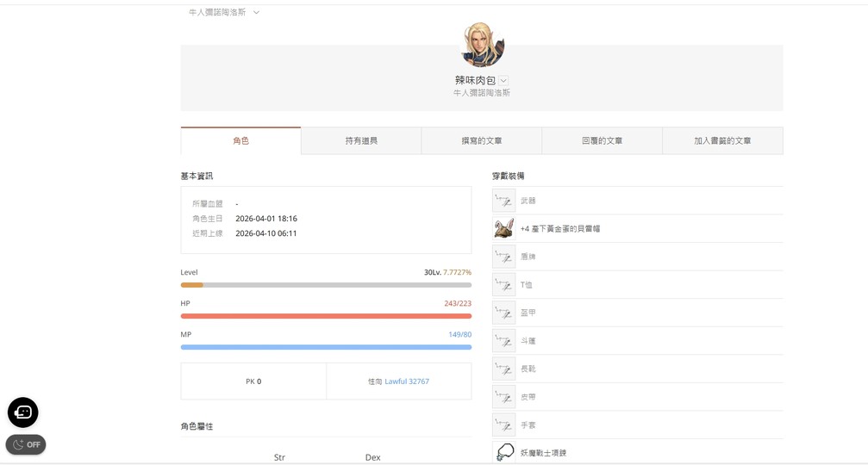Click the character avatar portrait
The width and height of the screenshot is (868, 465).
click(x=482, y=43)
